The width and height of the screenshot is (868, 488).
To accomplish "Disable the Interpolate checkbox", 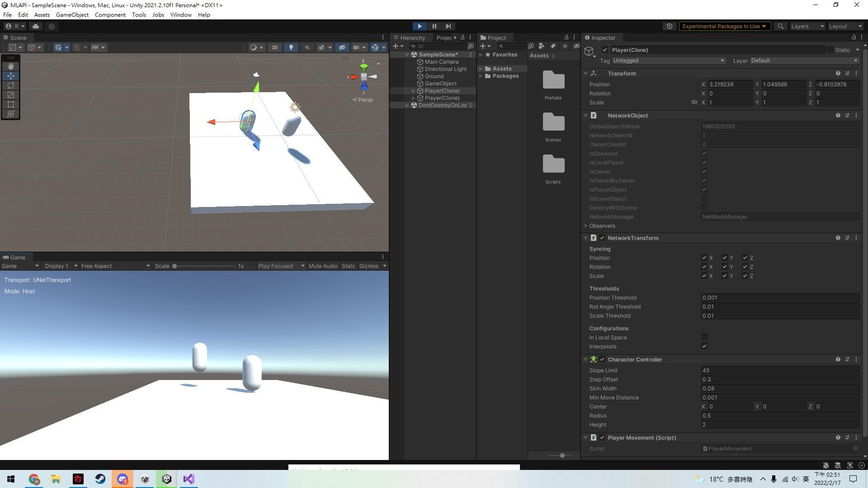I will pos(704,346).
